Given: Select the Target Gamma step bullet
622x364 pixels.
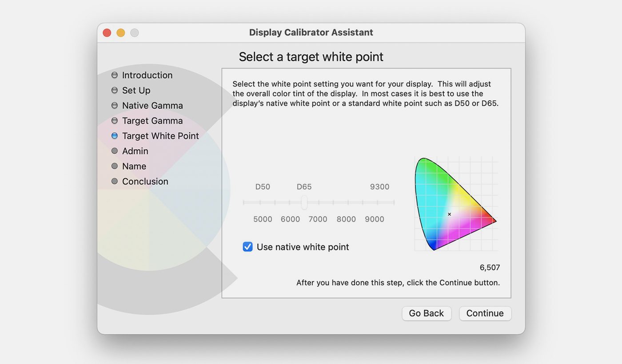Looking at the screenshot, I should point(115,121).
